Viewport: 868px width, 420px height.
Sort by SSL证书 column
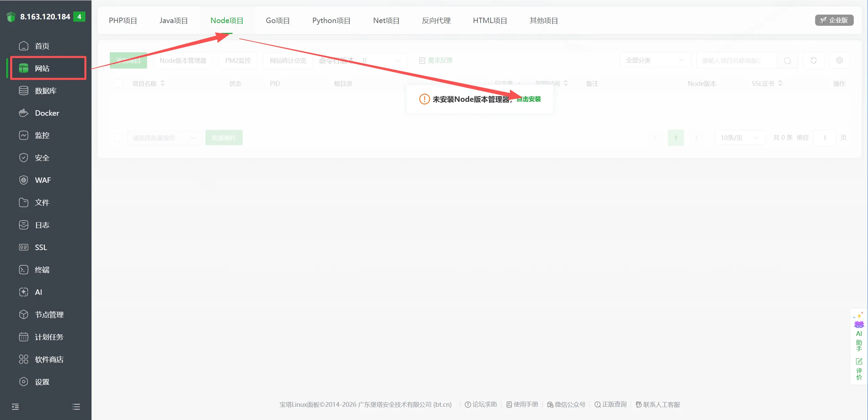pyautogui.click(x=780, y=83)
